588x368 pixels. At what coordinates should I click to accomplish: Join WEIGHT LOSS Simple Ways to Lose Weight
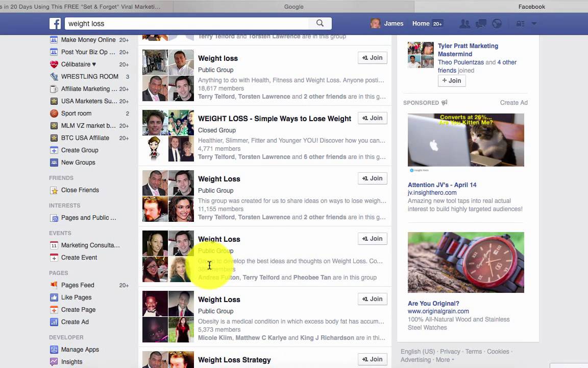(373, 118)
